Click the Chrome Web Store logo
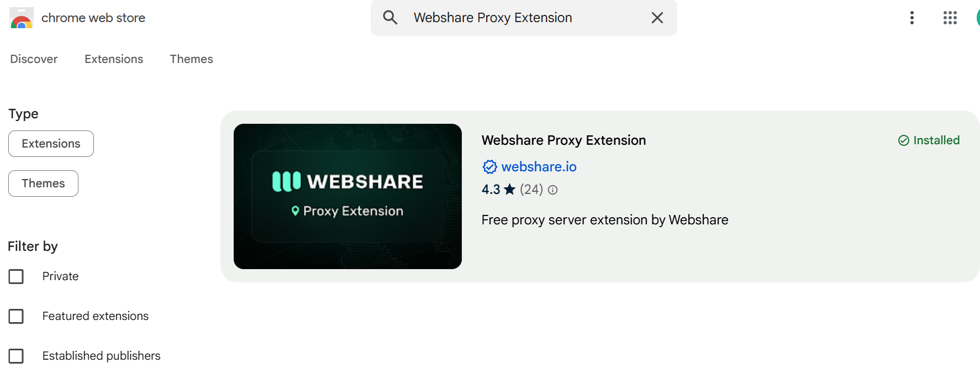 (22, 18)
